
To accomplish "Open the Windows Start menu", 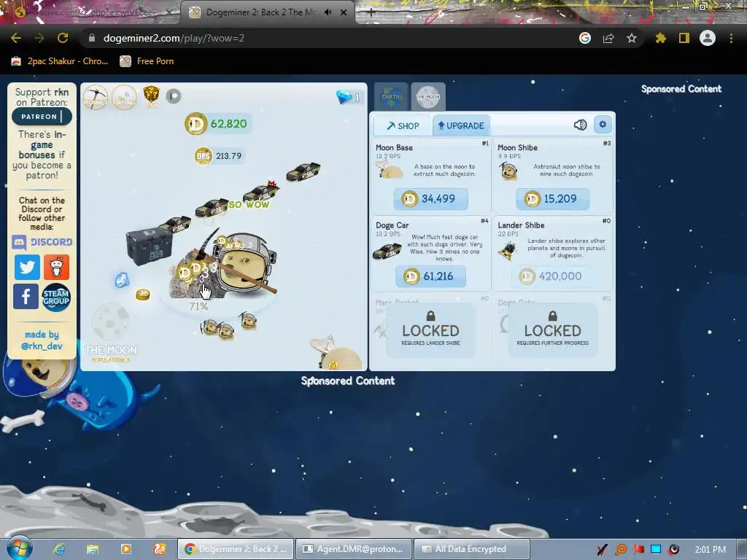I will point(19,548).
